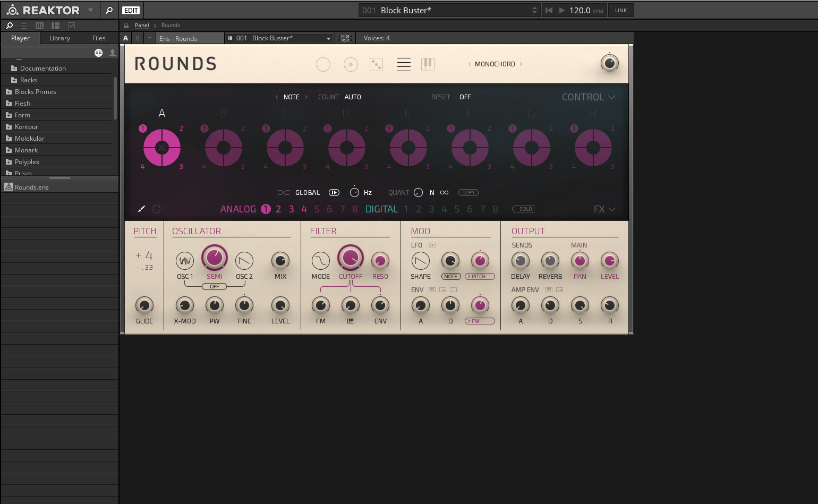Toggle the SOLO button
818x504 pixels.
pyautogui.click(x=524, y=209)
